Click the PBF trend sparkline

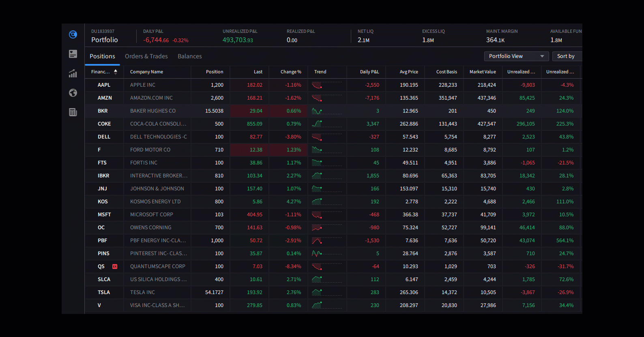[x=327, y=241]
